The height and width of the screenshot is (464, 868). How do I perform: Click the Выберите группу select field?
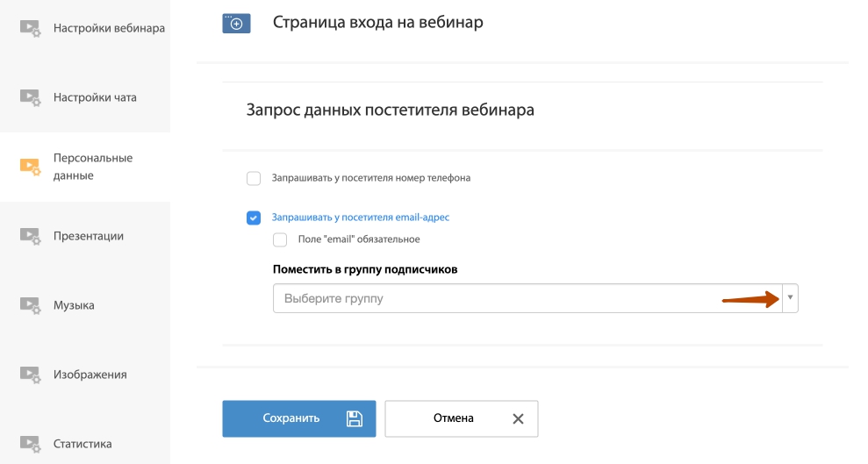pos(535,298)
